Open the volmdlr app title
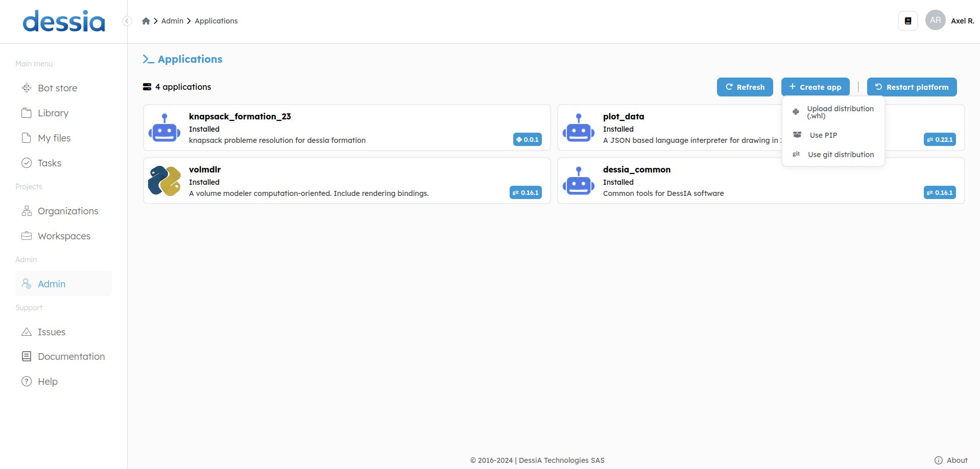 click(205, 169)
